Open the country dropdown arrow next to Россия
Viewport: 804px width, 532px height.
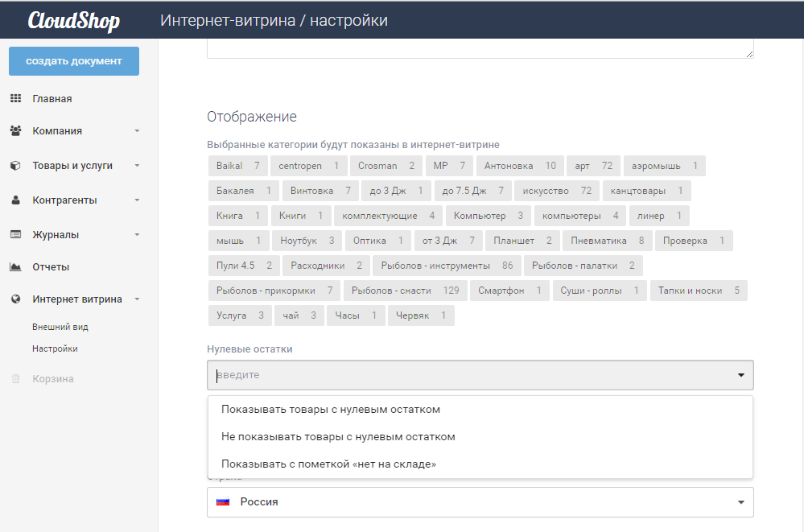(741, 502)
